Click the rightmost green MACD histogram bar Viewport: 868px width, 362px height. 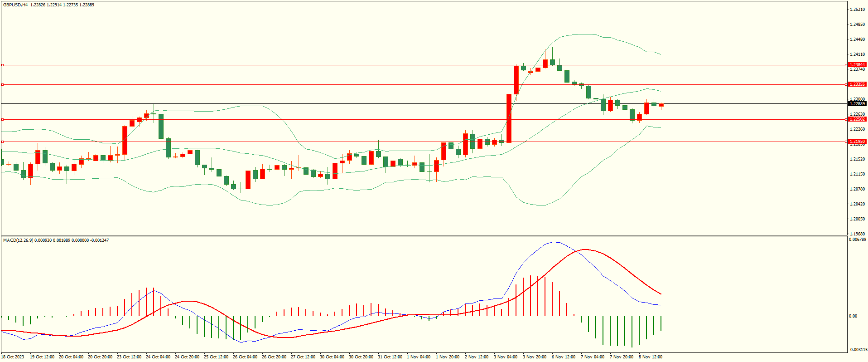pyautogui.click(x=661, y=323)
